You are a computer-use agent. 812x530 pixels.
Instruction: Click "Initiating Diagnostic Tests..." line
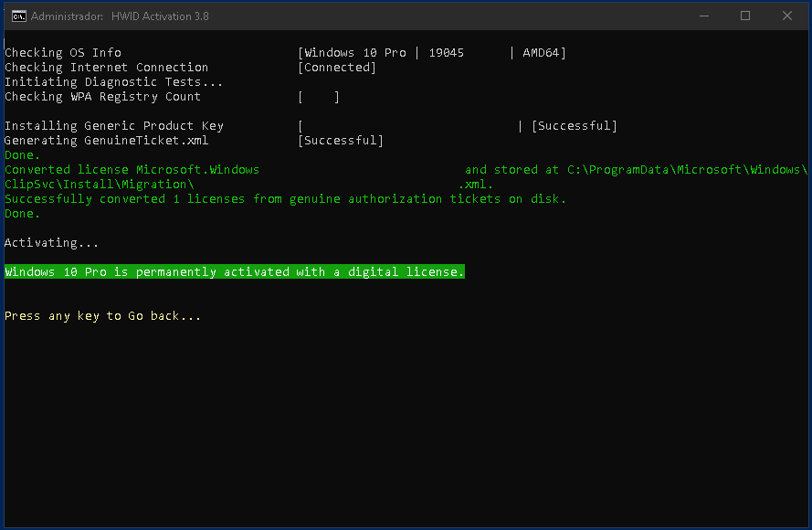pos(114,82)
